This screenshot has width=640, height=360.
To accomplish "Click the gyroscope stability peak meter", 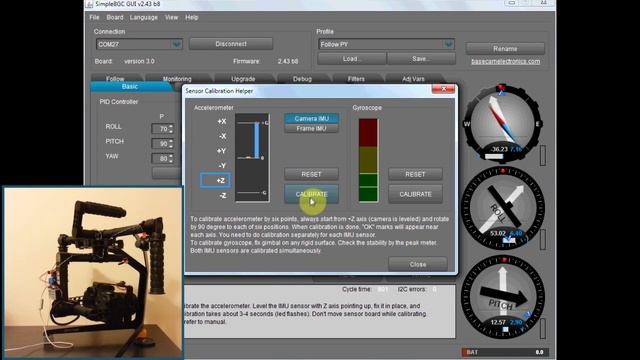I will click(368, 160).
